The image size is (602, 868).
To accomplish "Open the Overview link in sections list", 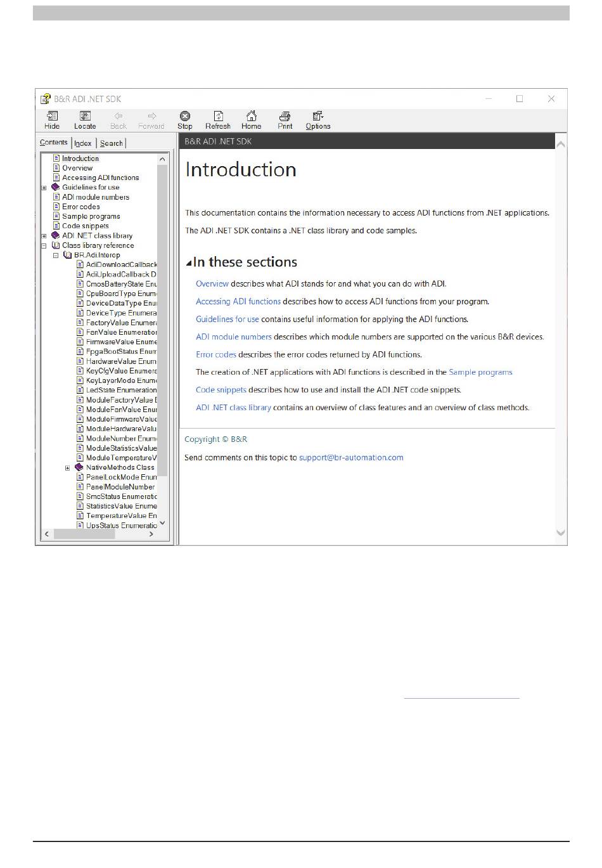I will tap(212, 283).
